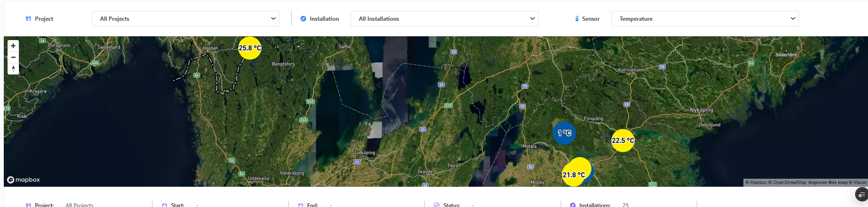Zoom in on the map
Image resolution: width=868 pixels, height=207 pixels.
click(13, 46)
